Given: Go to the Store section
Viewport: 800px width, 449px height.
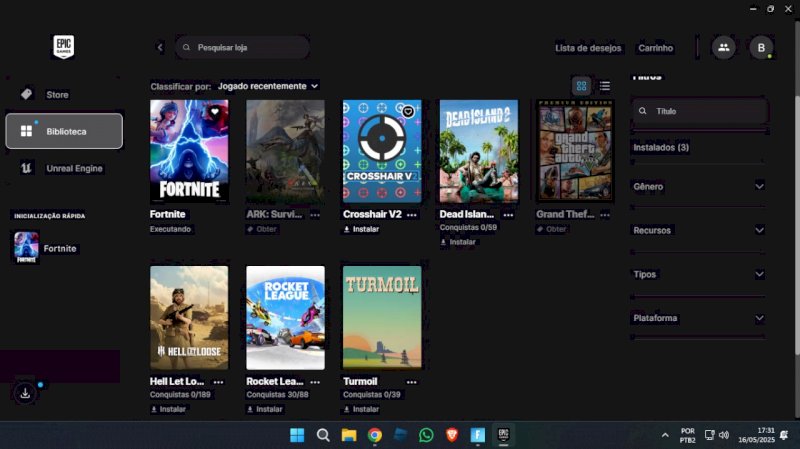Looking at the screenshot, I should (x=57, y=94).
